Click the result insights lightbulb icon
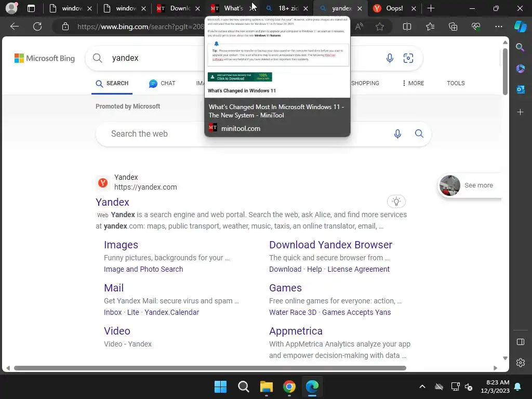Viewport: 532px width, 399px height. coord(396,202)
